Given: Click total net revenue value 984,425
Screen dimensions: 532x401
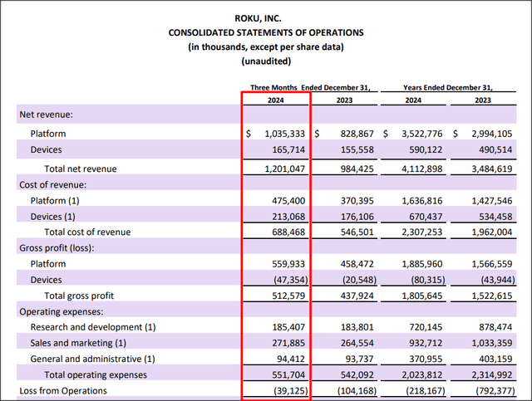Looking at the screenshot, I should (357, 169).
